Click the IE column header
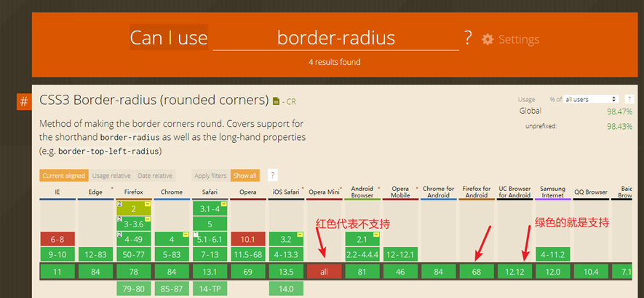 click(57, 192)
